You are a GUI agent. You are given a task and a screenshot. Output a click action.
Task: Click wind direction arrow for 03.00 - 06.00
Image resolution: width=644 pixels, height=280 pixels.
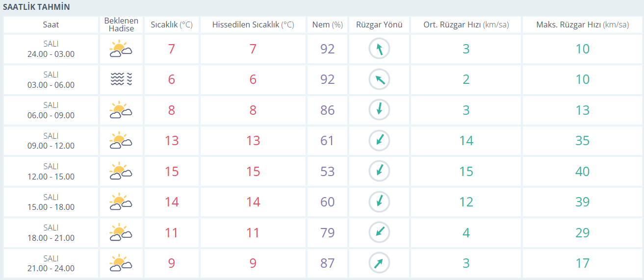pyautogui.click(x=379, y=79)
